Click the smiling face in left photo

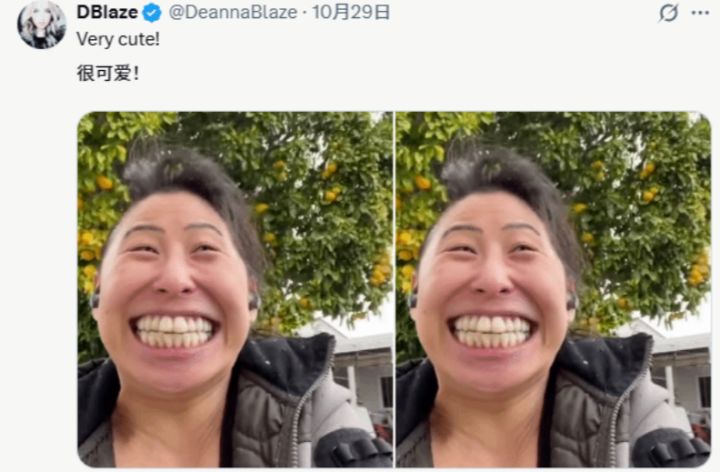pos(174,294)
